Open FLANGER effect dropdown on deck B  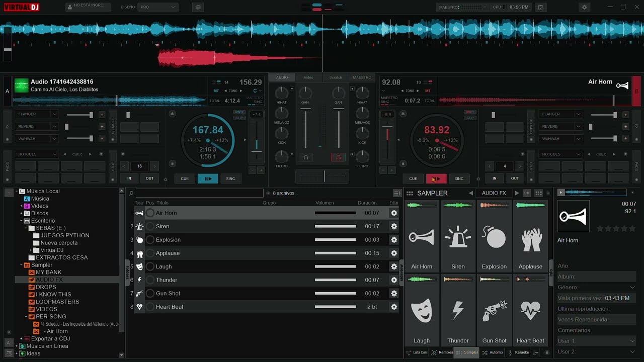point(561,114)
